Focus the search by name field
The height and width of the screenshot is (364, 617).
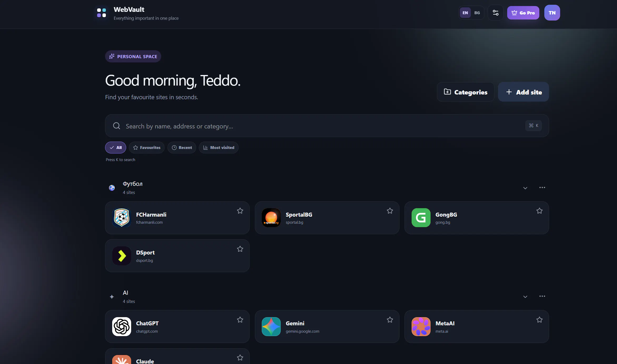coord(327,126)
